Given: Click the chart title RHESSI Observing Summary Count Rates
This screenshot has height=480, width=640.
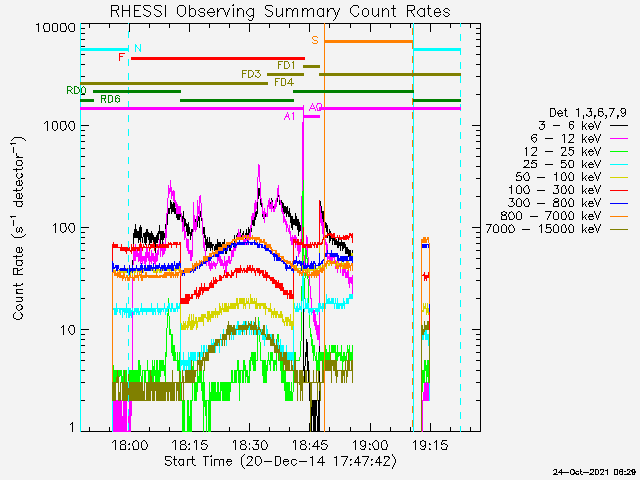Looking at the screenshot, I should pyautogui.click(x=280, y=11).
